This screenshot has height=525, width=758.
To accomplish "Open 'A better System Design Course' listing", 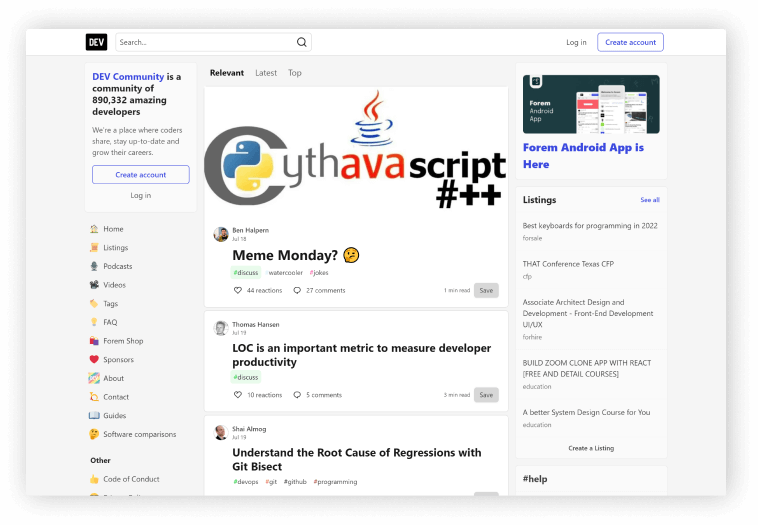I will 586,412.
